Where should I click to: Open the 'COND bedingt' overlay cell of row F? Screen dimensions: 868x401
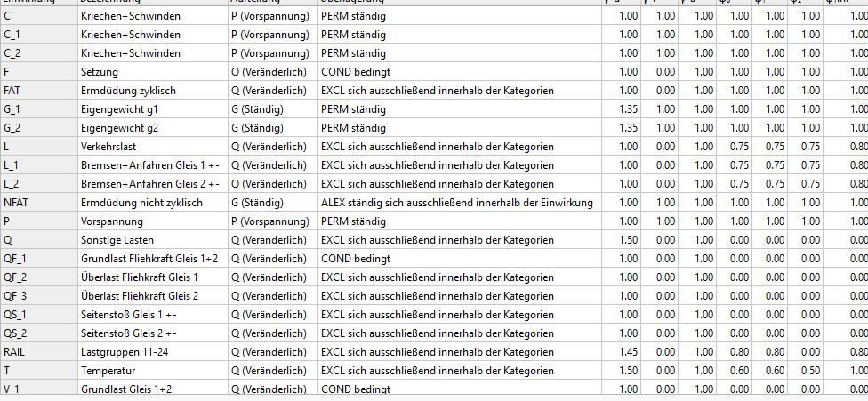(x=460, y=72)
